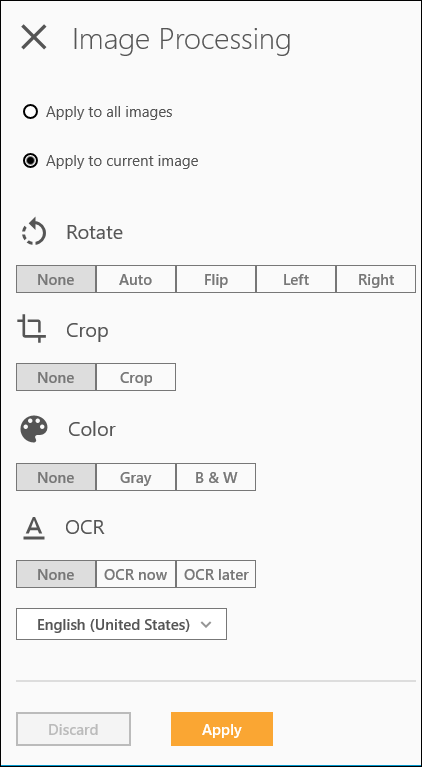Enable the Crop option
This screenshot has width=422, height=767.
pyautogui.click(x=136, y=377)
